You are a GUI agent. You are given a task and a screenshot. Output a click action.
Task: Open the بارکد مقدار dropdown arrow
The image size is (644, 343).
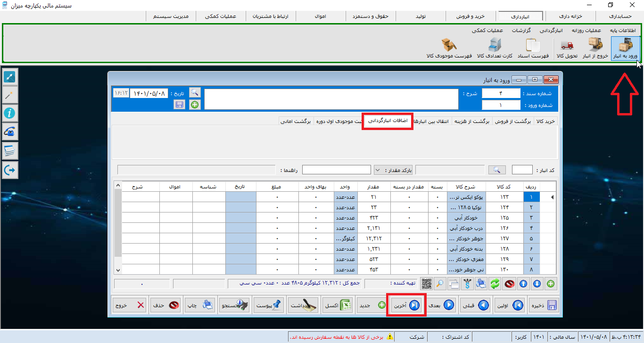click(x=379, y=170)
